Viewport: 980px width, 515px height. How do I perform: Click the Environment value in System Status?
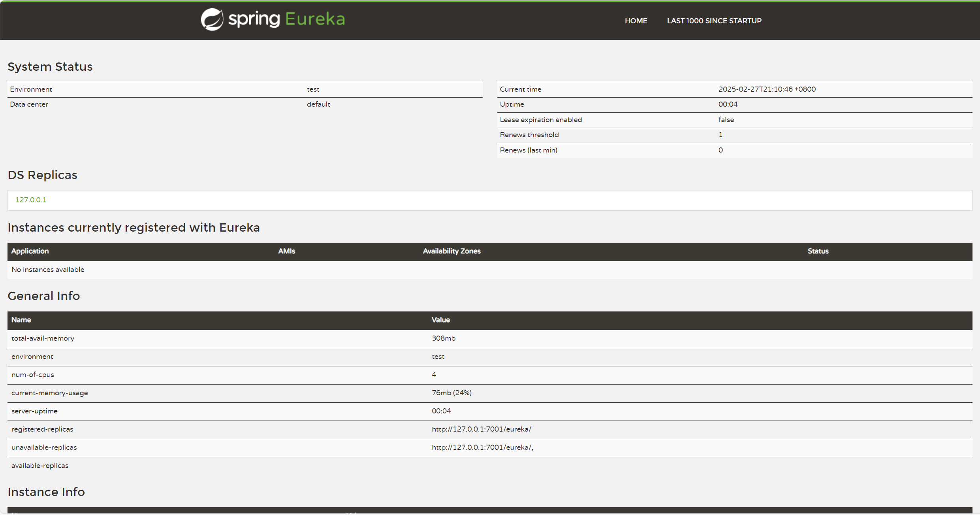313,90
